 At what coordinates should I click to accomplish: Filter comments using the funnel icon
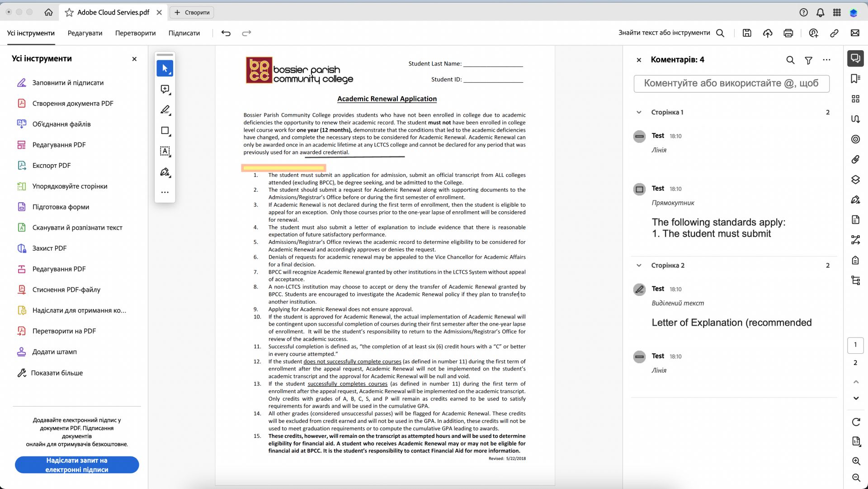[x=808, y=60]
